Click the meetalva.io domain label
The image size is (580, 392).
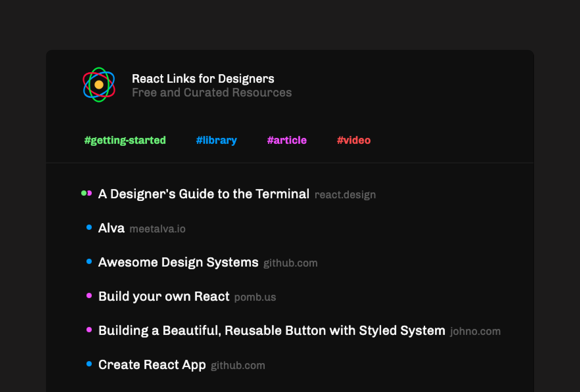tap(157, 229)
